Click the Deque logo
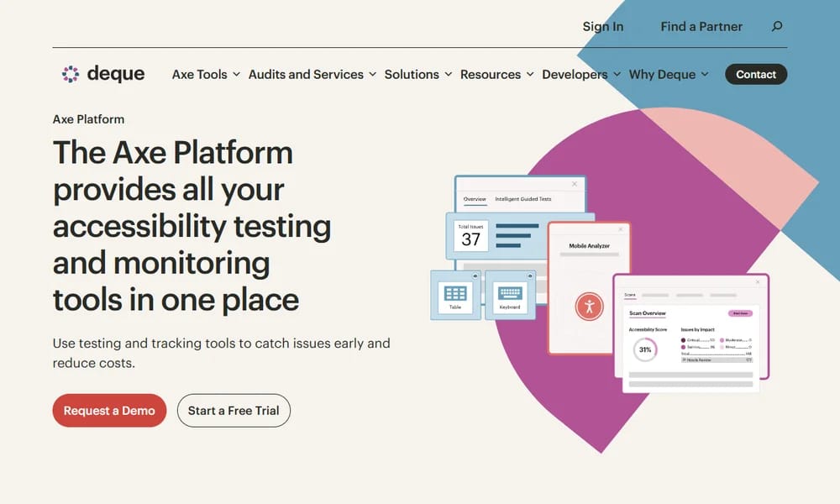Viewport: 840px width, 504px height. [102, 74]
